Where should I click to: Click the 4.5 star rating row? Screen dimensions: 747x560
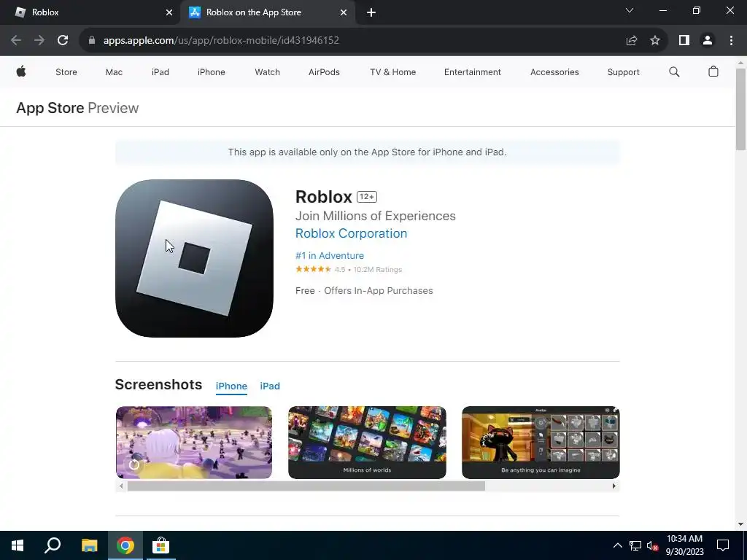coord(349,270)
